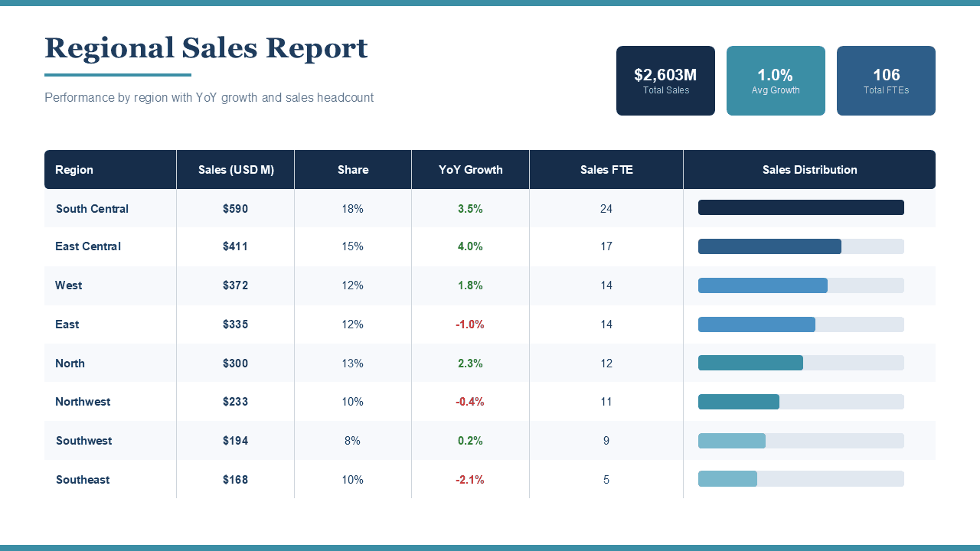Click the Sales FTE column header

[606, 170]
